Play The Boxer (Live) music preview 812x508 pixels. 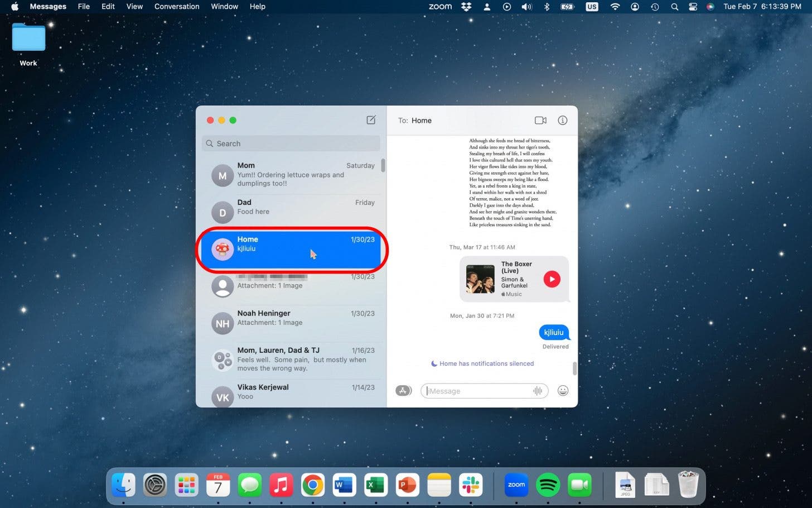click(552, 279)
